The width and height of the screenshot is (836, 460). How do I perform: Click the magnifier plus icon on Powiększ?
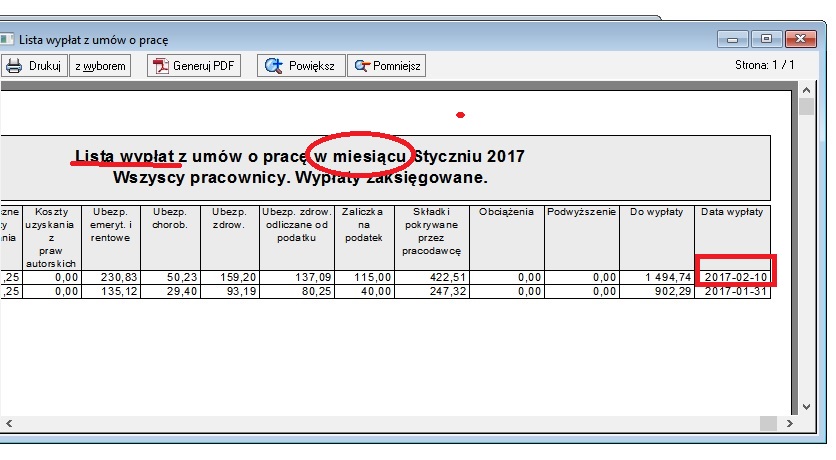click(274, 66)
